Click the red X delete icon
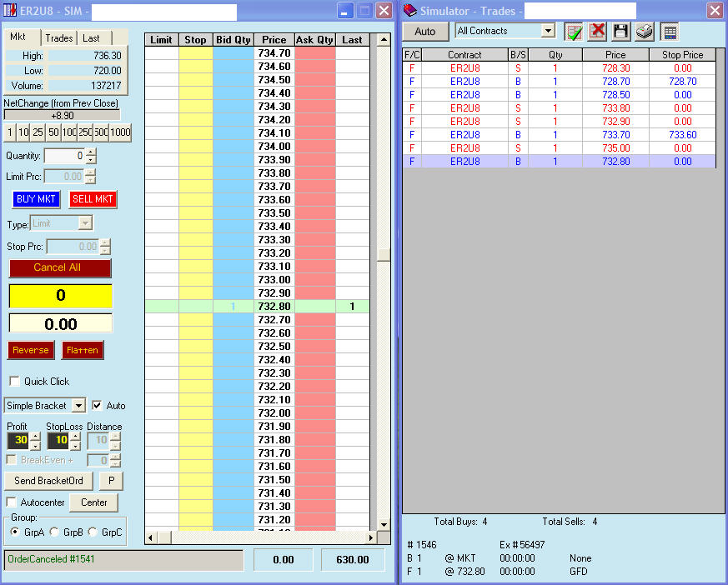The height and width of the screenshot is (585, 728). pos(597,32)
